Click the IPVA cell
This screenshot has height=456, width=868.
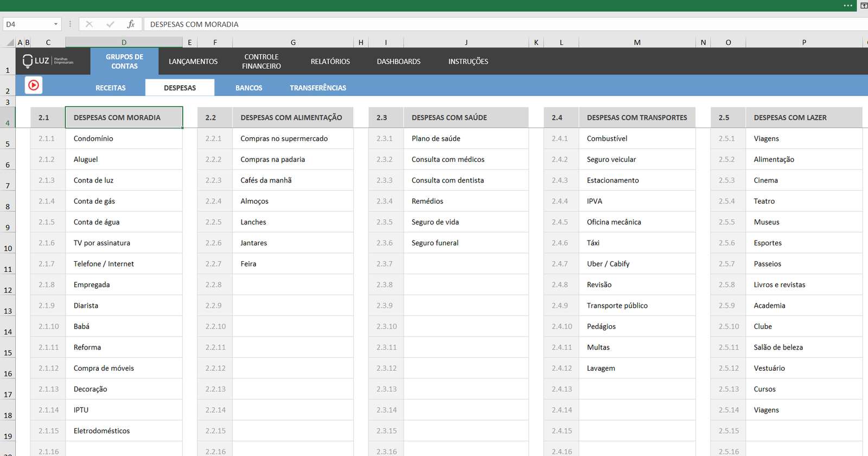click(637, 201)
